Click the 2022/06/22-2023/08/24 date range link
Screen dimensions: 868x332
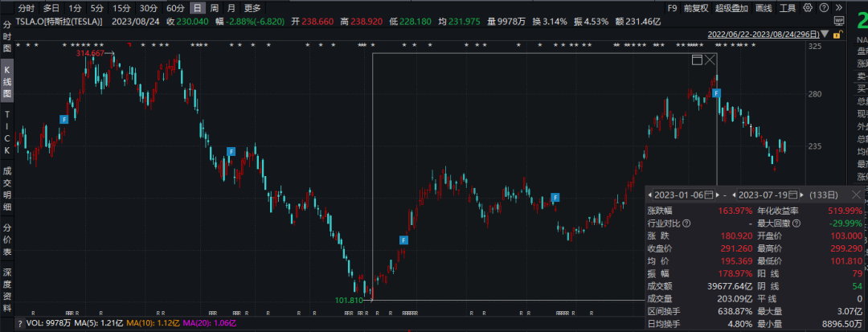[x=764, y=35]
